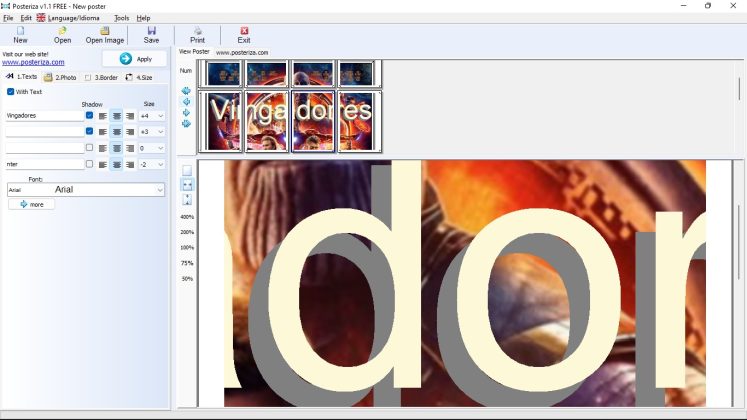
Task: Open the www.posteriza.com website link
Action: pos(33,62)
